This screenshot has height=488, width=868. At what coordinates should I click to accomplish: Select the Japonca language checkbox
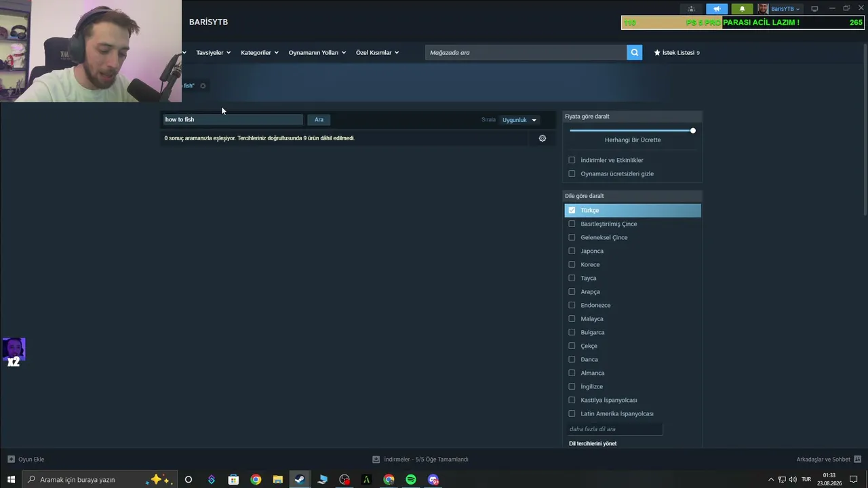click(x=572, y=251)
